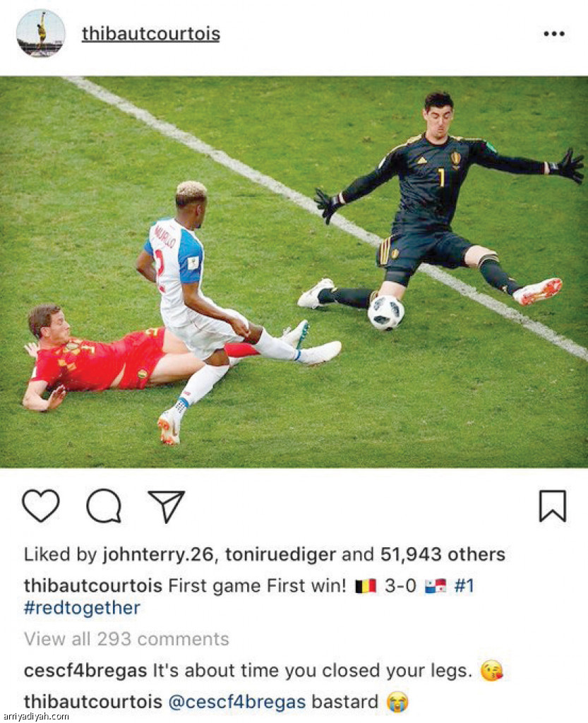Open comments via speech bubble icon
Image resolution: width=588 pixels, height=723 pixels.
point(104,506)
